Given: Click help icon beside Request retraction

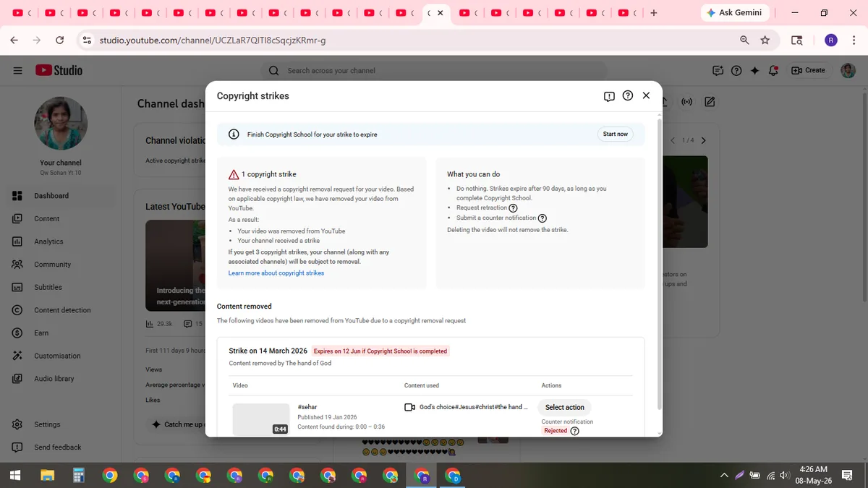Looking at the screenshot, I should point(513,208).
